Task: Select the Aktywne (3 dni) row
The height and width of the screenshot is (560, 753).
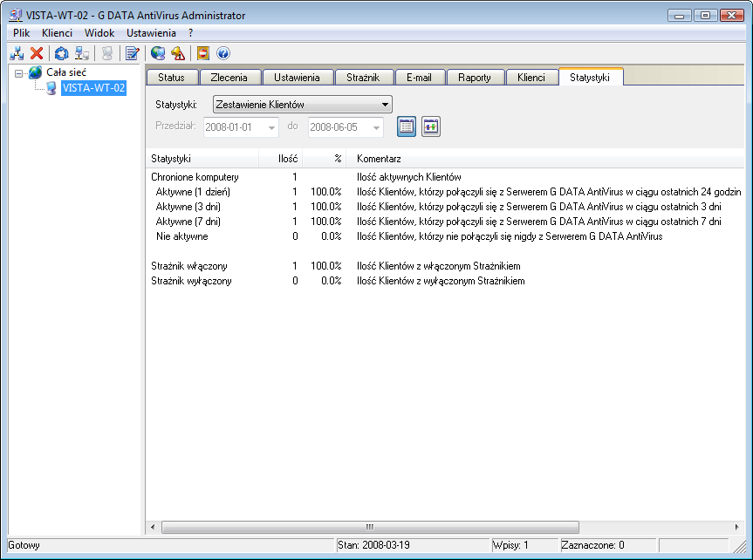Action: click(x=445, y=207)
